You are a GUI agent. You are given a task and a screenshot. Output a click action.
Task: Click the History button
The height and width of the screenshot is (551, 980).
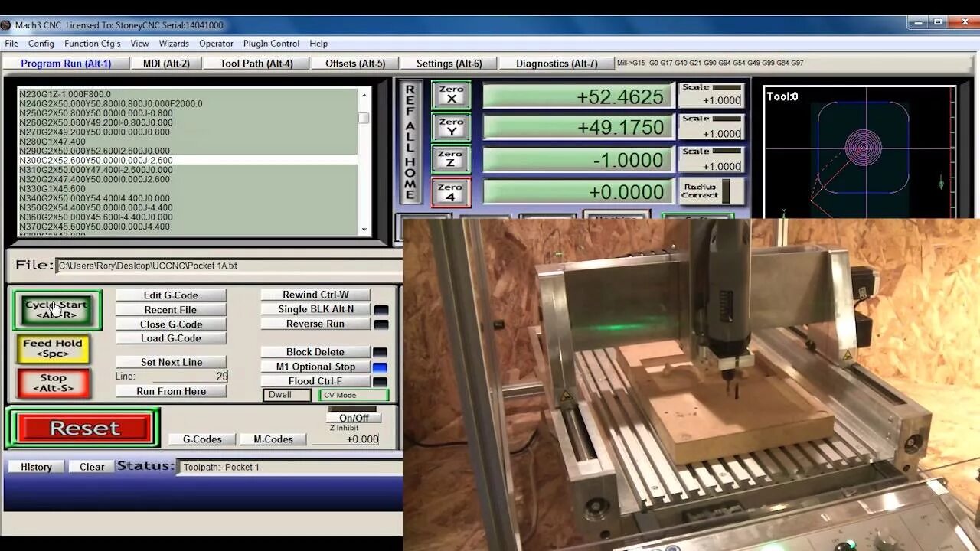(x=36, y=467)
